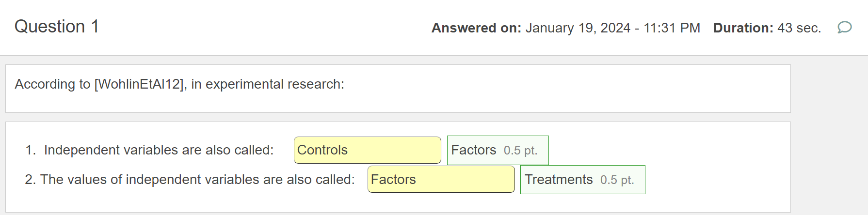This screenshot has width=868, height=215.
Task: Click the [WohlinEtAl12] reference in the prompt
Action: pyautogui.click(x=140, y=84)
